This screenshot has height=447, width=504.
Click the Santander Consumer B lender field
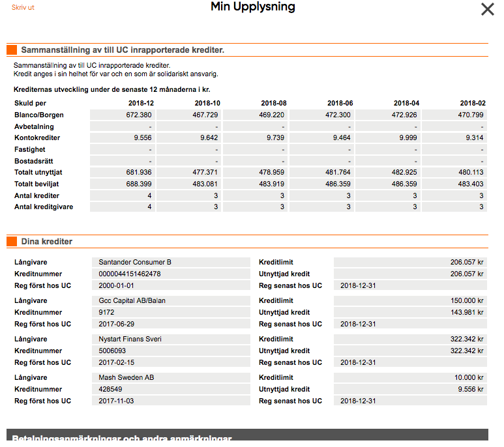point(171,262)
